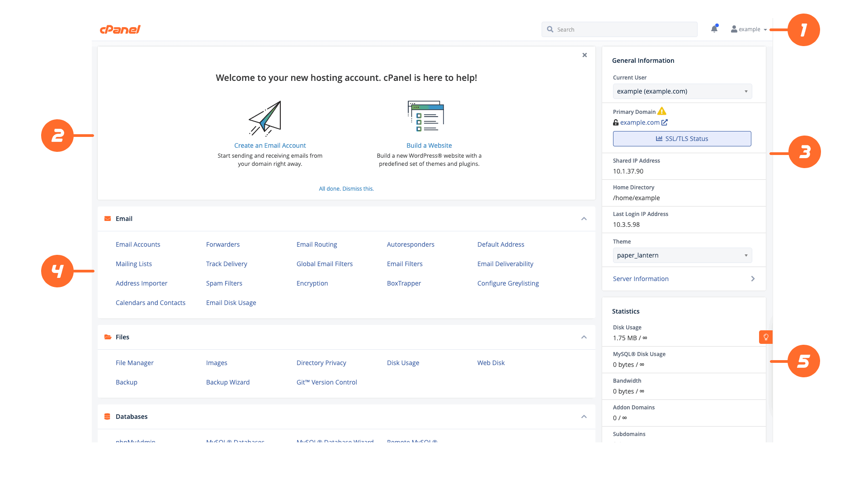Image resolution: width=868 pixels, height=488 pixels.
Task: Open File Manager
Action: tap(135, 363)
